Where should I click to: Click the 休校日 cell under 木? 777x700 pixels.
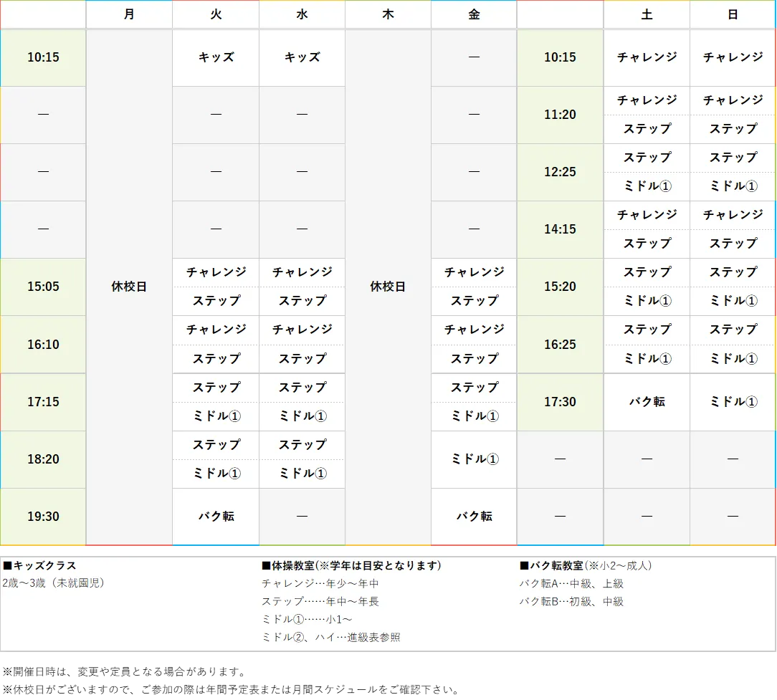click(x=387, y=287)
